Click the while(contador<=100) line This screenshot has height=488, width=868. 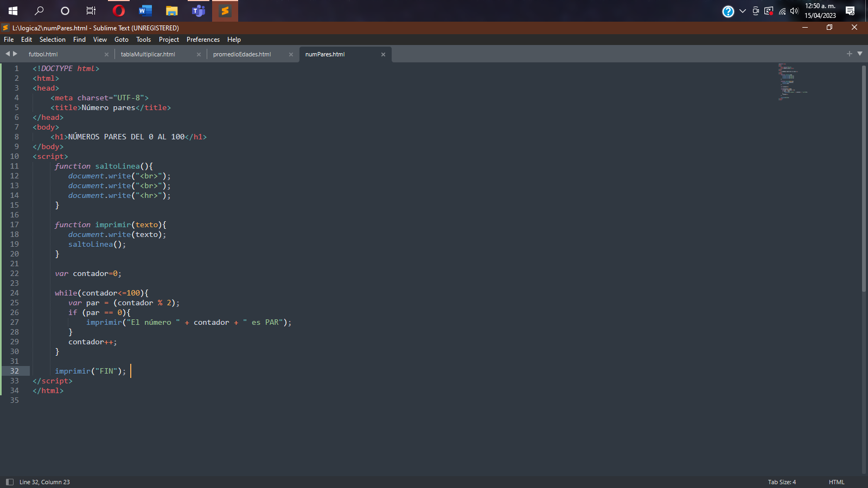point(101,293)
